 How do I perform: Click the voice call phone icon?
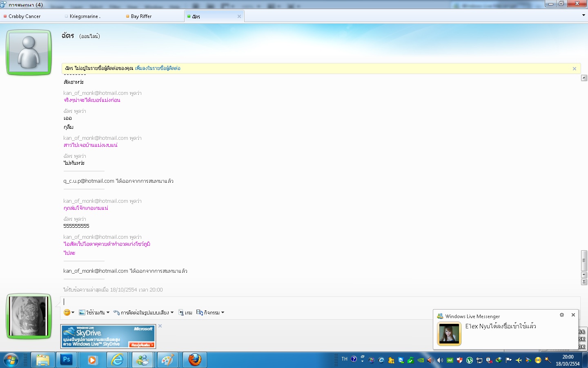[116, 313]
